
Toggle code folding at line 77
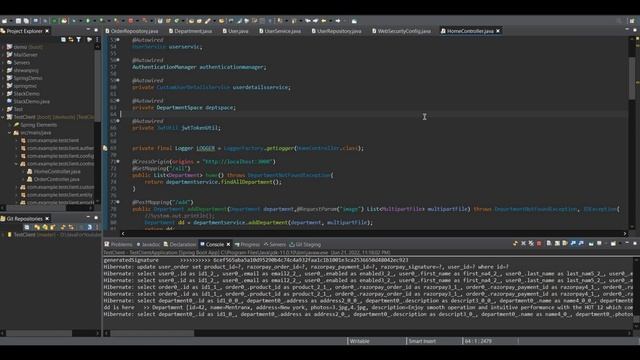118,202
